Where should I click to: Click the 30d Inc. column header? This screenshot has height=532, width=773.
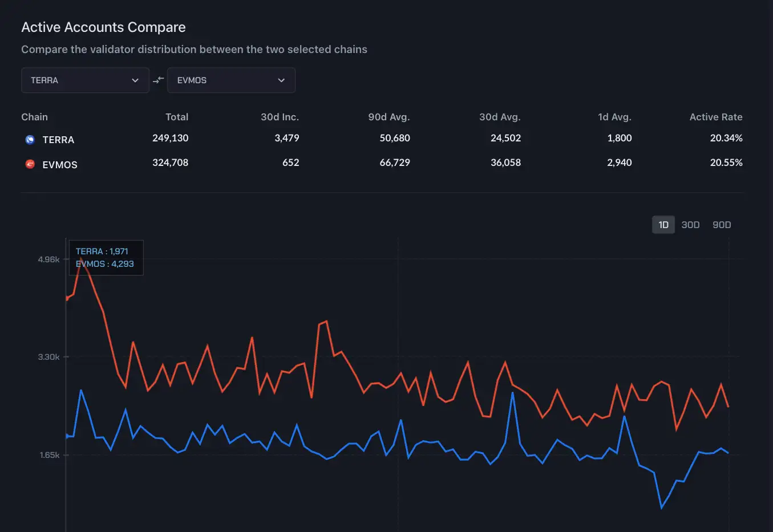(280, 117)
